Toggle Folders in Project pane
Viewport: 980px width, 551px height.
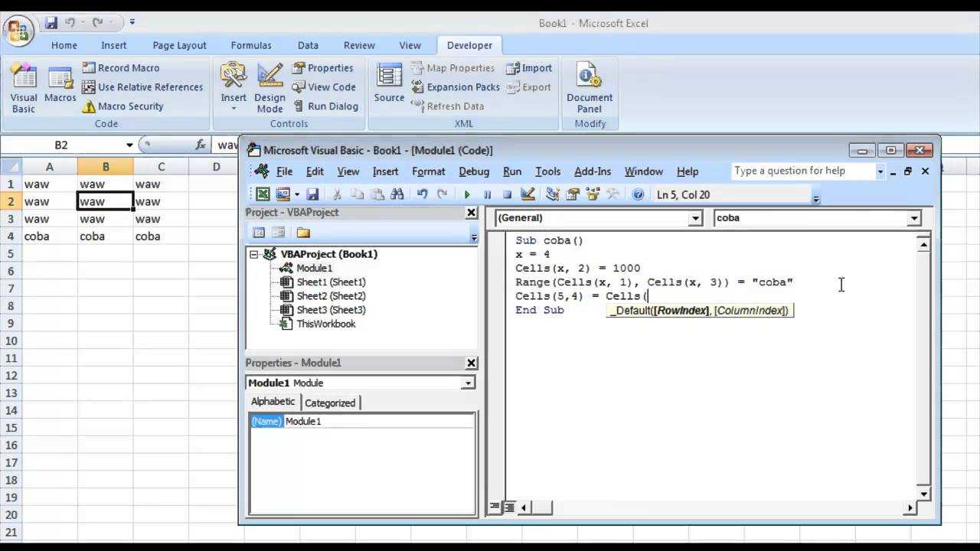[303, 233]
